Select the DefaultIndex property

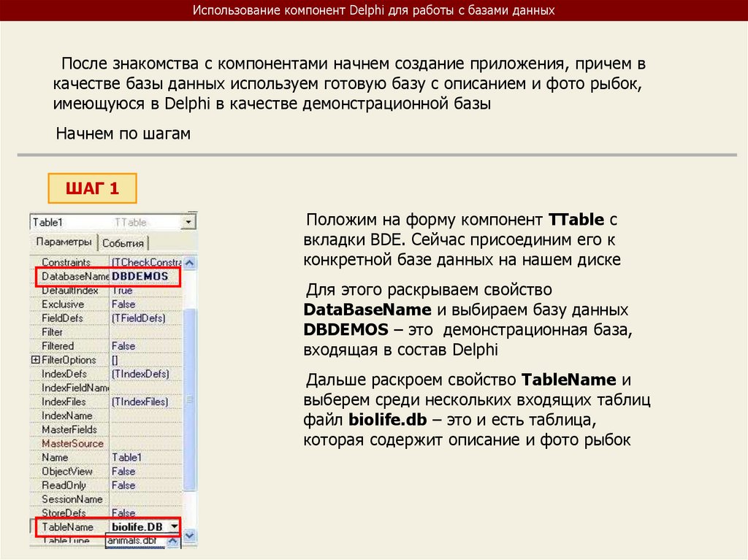pos(69,290)
